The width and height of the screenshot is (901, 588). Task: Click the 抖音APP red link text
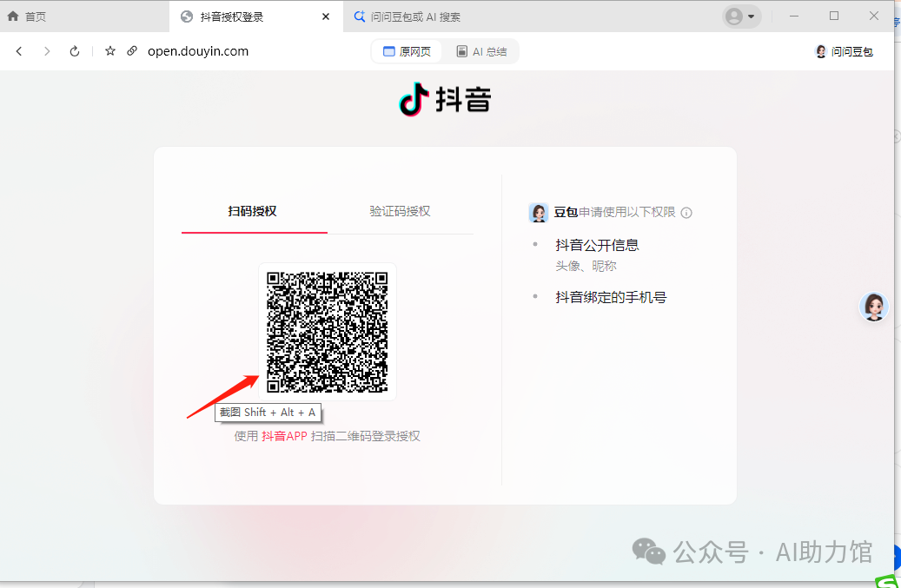[x=284, y=436]
